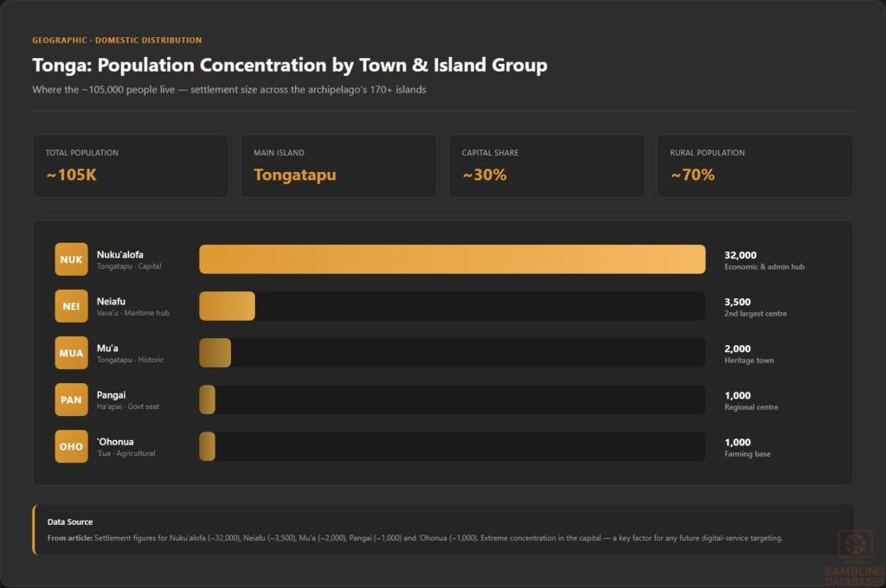Screen dimensions: 886x588
Task: Click 'Vava'u · Maritime hub' subtitle
Action: pos(132,313)
